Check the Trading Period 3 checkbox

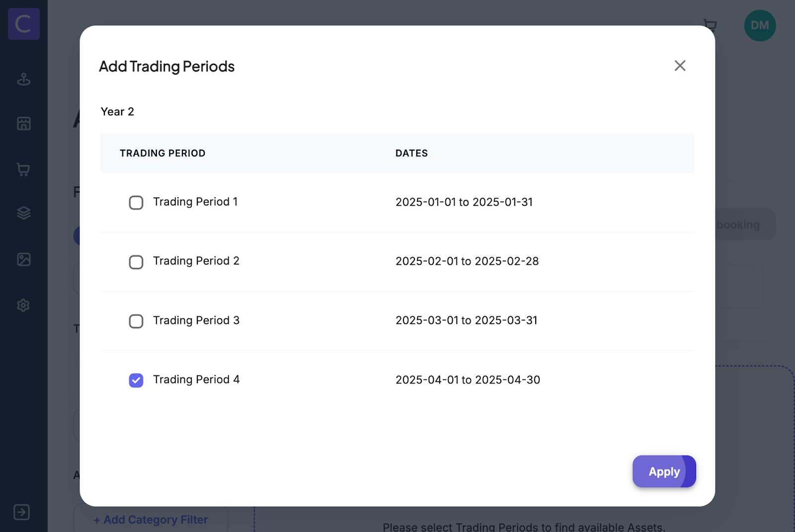[x=136, y=321]
